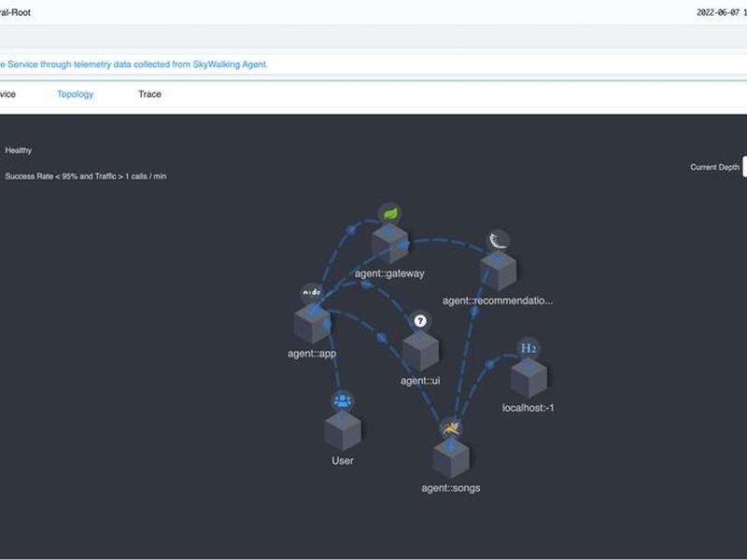Click the "agent::app" label
Image resolution: width=747 pixels, height=560 pixels.
312,354
